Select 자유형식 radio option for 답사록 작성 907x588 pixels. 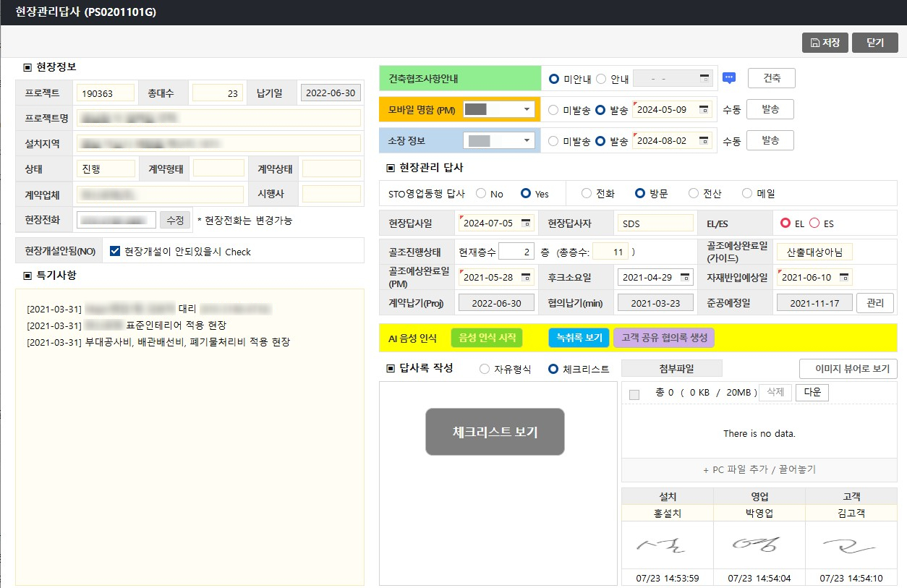click(x=485, y=370)
